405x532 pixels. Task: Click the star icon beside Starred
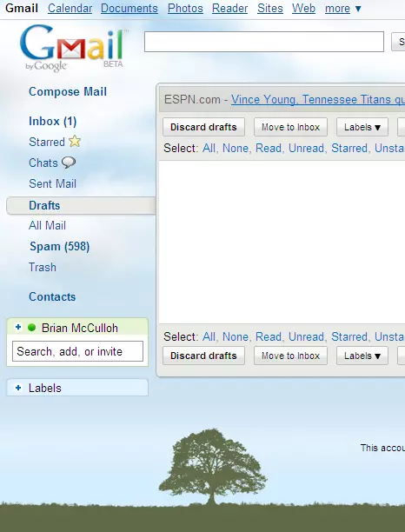click(x=75, y=141)
